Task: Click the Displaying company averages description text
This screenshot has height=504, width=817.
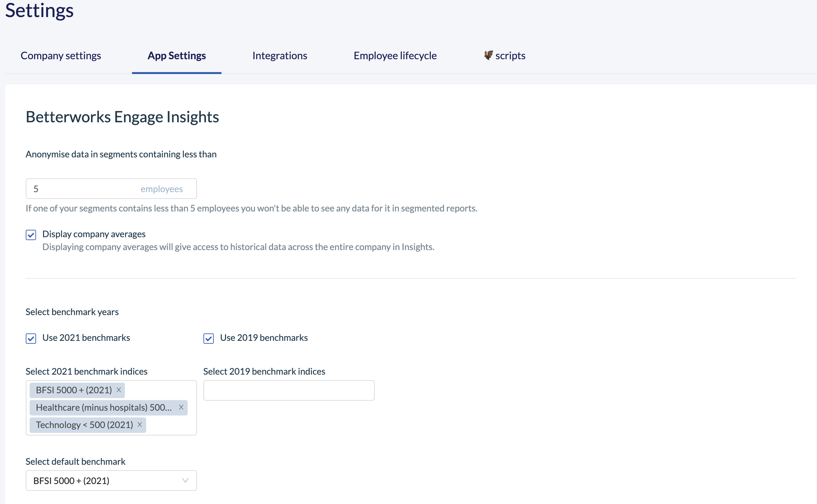Action: click(238, 247)
